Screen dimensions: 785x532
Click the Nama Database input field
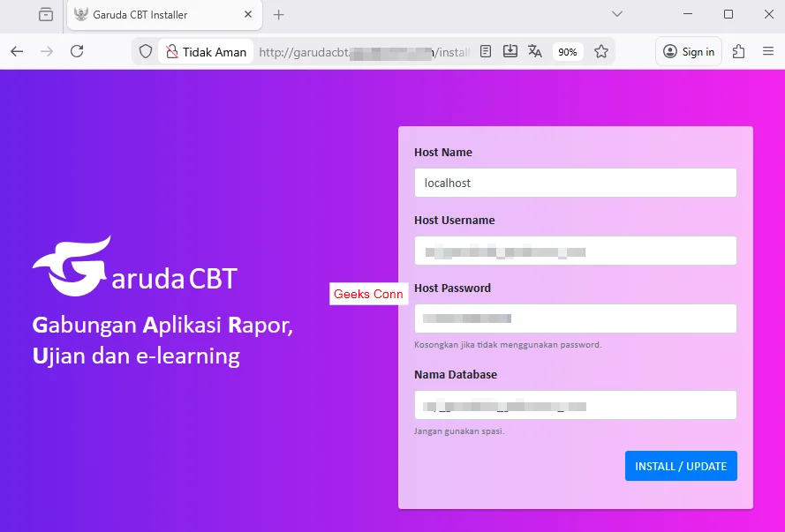point(575,405)
